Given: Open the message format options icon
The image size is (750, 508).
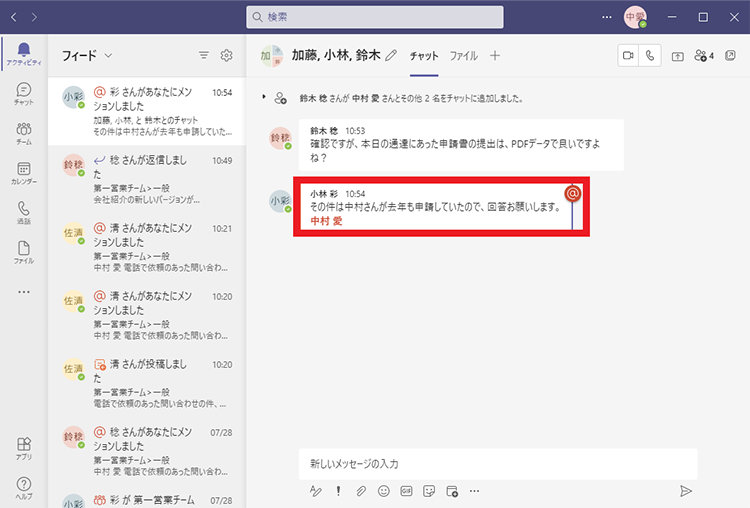Looking at the screenshot, I should click(316, 491).
